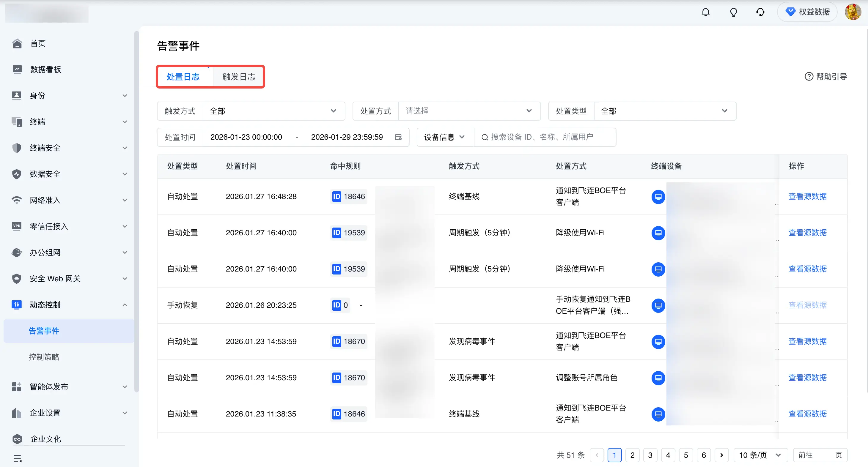868x467 pixels.
Task: Click the 帮助引导 question mark icon
Action: (x=809, y=77)
